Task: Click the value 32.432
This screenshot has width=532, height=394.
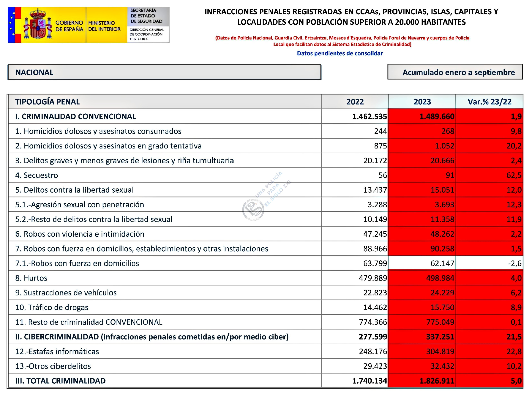Action: (442, 366)
